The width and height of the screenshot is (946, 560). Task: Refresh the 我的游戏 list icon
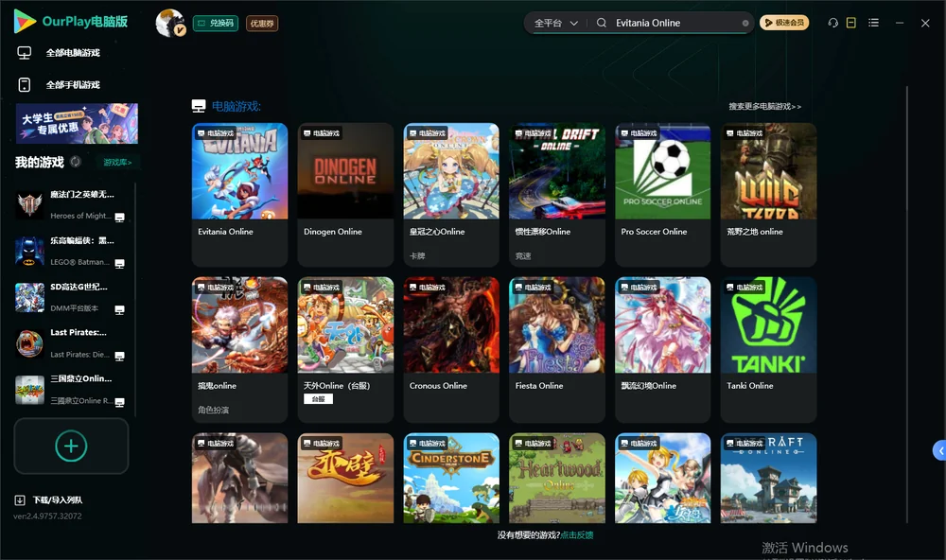pos(76,162)
